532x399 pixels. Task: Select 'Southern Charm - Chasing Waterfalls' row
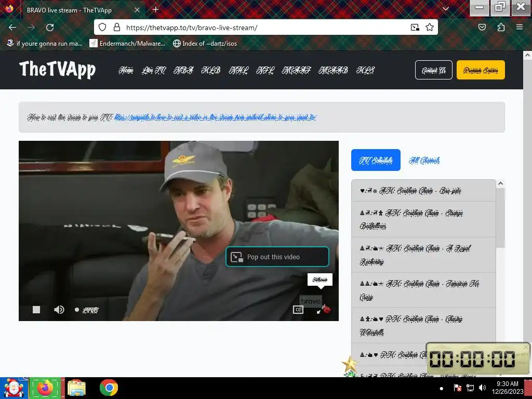pos(423,325)
